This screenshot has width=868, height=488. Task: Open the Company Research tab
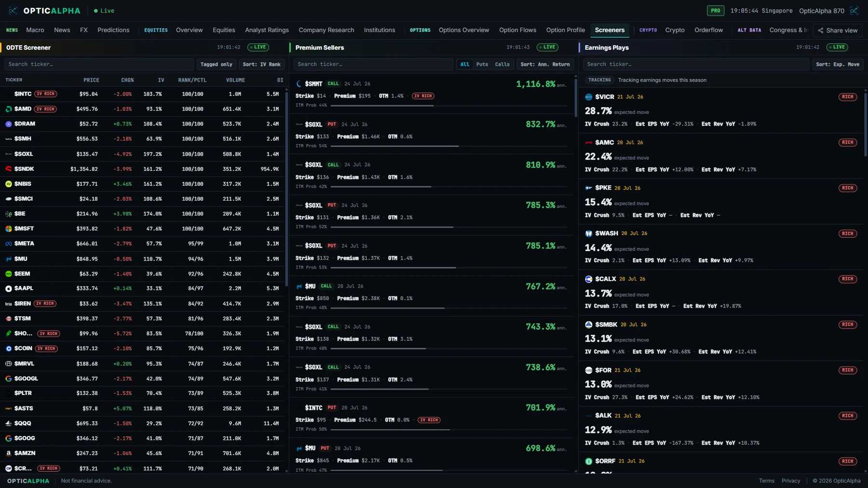click(326, 30)
